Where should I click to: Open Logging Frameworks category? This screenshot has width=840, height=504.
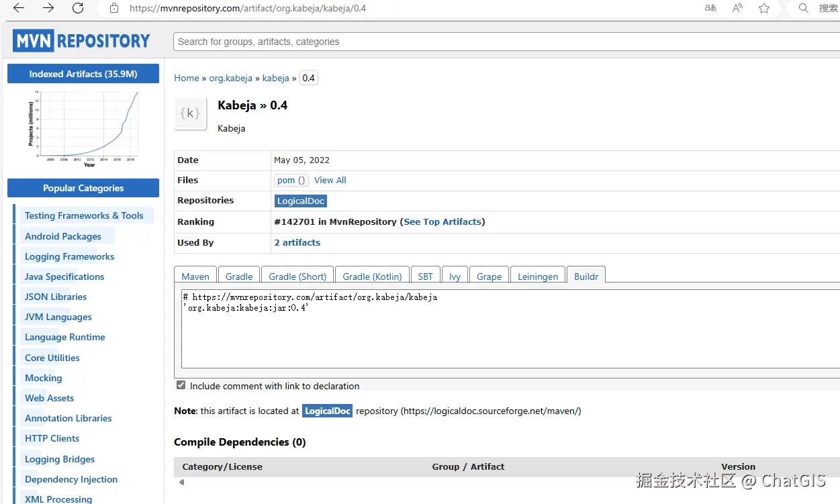tap(69, 256)
